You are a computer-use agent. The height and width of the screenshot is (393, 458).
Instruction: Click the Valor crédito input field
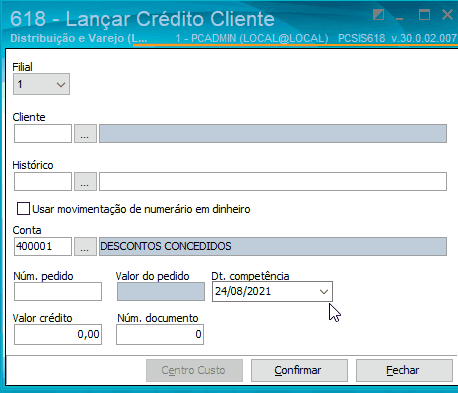[58, 334]
